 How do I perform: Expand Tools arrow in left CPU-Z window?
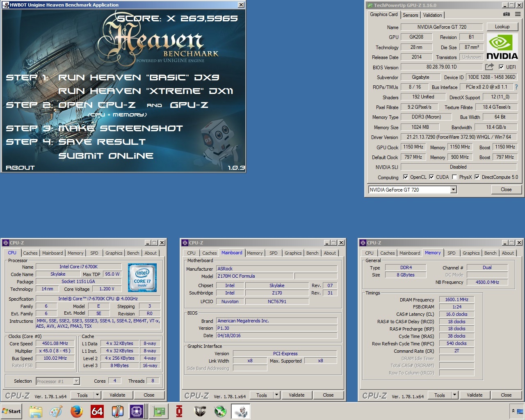(97, 395)
